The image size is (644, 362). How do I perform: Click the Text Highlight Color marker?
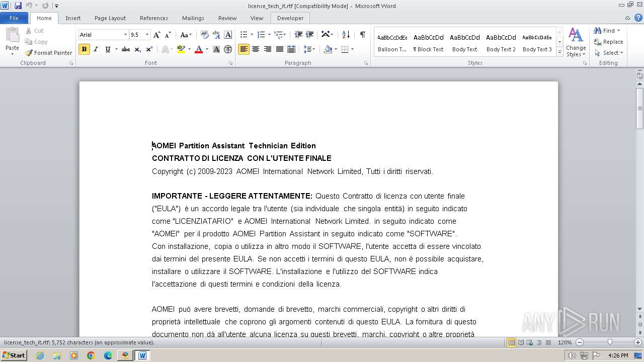(181, 49)
